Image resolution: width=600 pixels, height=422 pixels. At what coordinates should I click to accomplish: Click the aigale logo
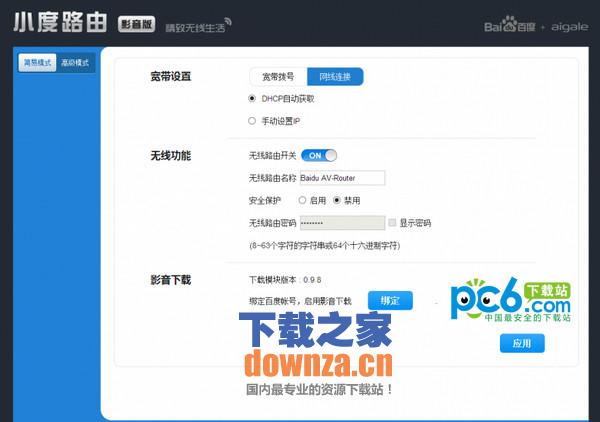[569, 27]
